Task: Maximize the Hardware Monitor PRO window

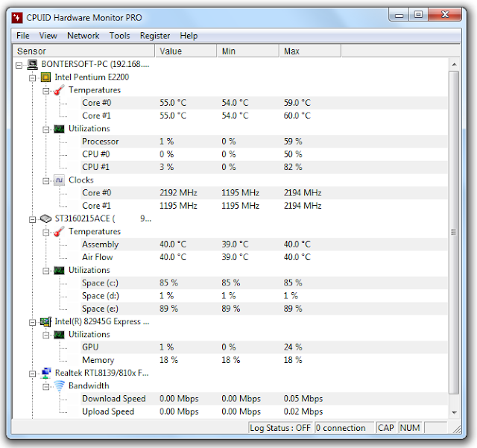Action: pos(419,15)
